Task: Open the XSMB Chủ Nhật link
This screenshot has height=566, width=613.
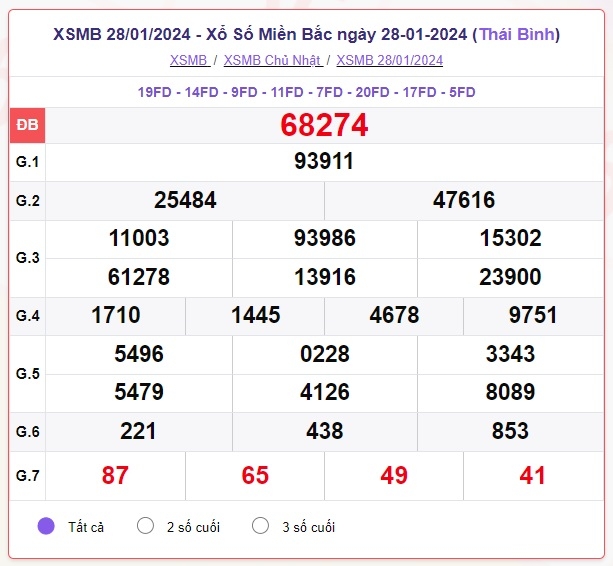Action: click(273, 60)
